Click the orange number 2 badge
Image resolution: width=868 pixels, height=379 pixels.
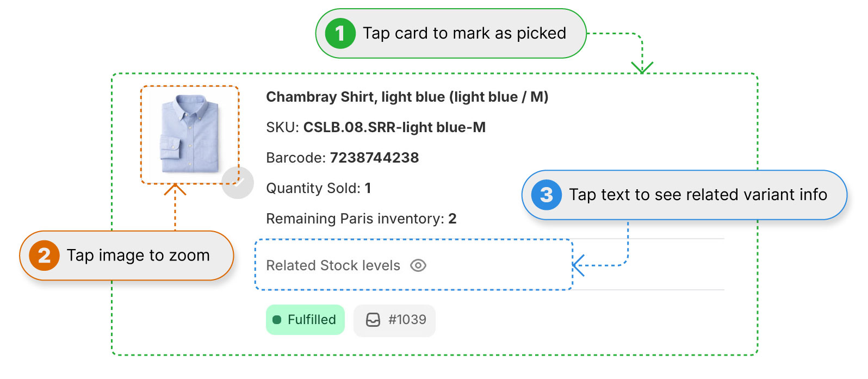click(44, 256)
